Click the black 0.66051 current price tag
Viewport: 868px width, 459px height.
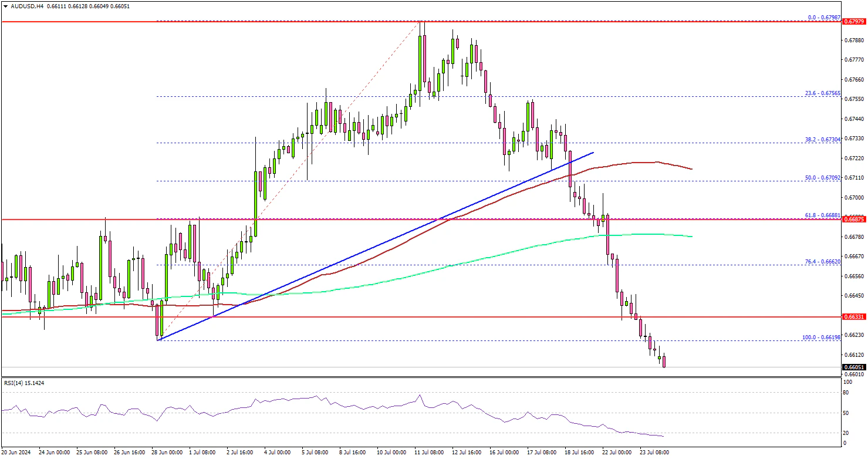point(853,367)
